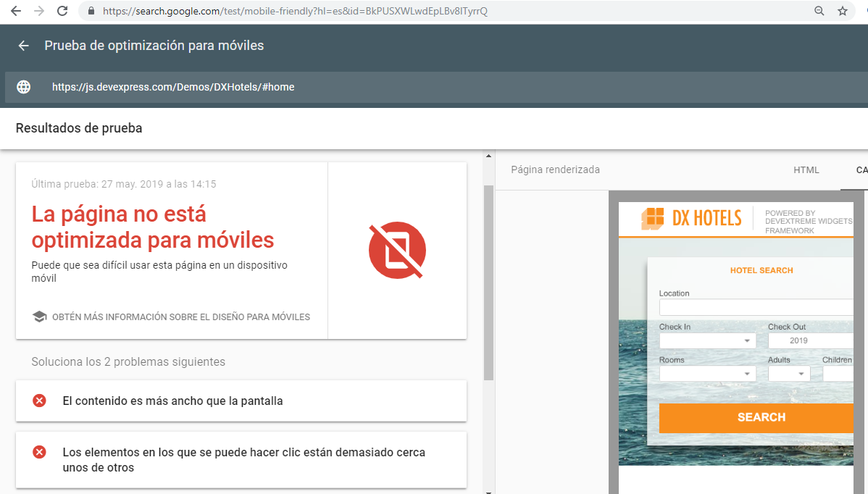Open mobile design info link
The height and width of the screenshot is (494, 868).
180,317
